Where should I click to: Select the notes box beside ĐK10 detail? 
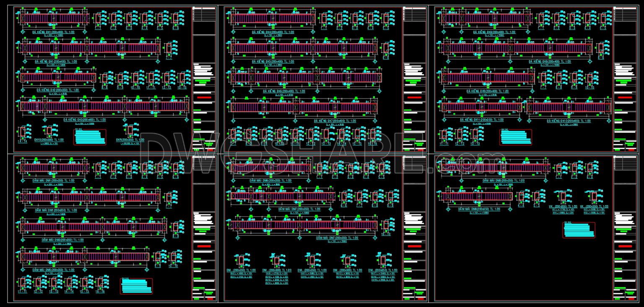(x=90, y=137)
